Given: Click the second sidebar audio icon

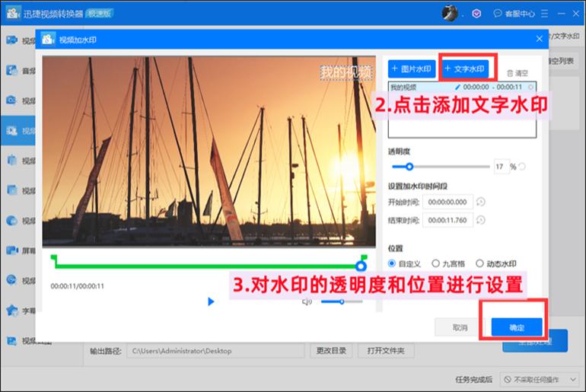Looking at the screenshot, I should point(12,70).
